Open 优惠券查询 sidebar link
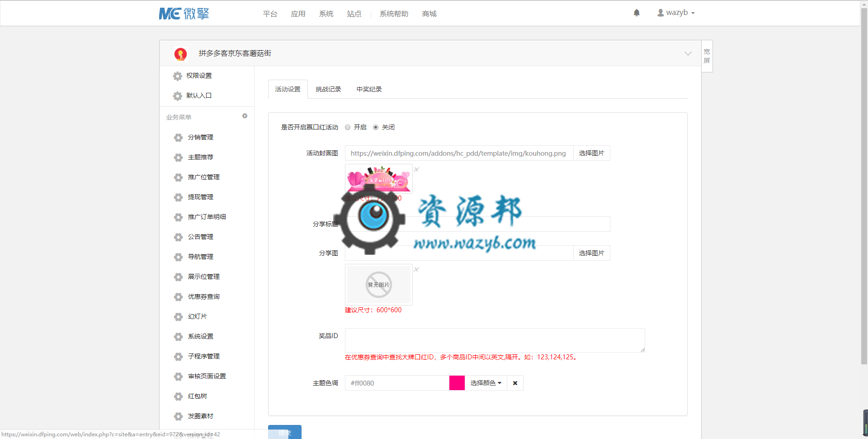868x439 pixels. tap(203, 296)
